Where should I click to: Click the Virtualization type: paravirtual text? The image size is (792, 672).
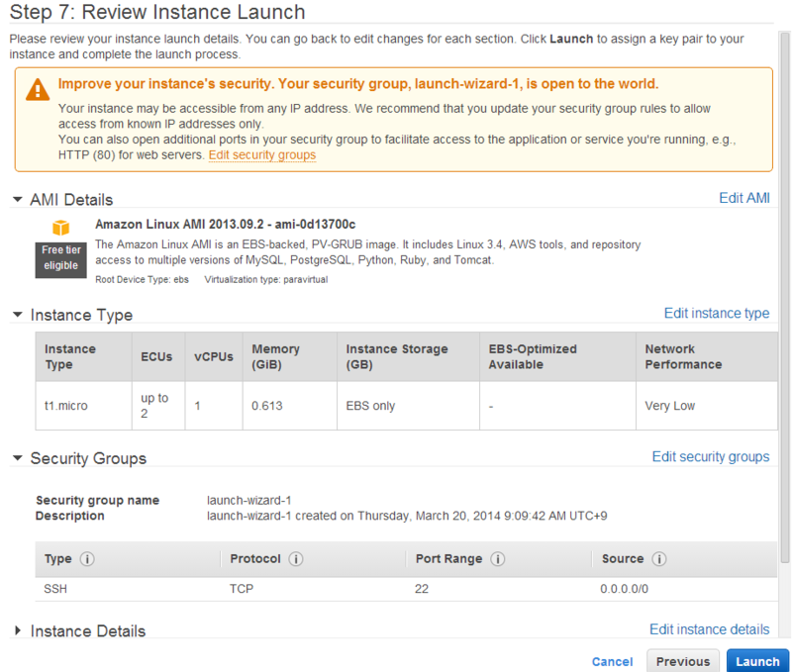pyautogui.click(x=266, y=280)
